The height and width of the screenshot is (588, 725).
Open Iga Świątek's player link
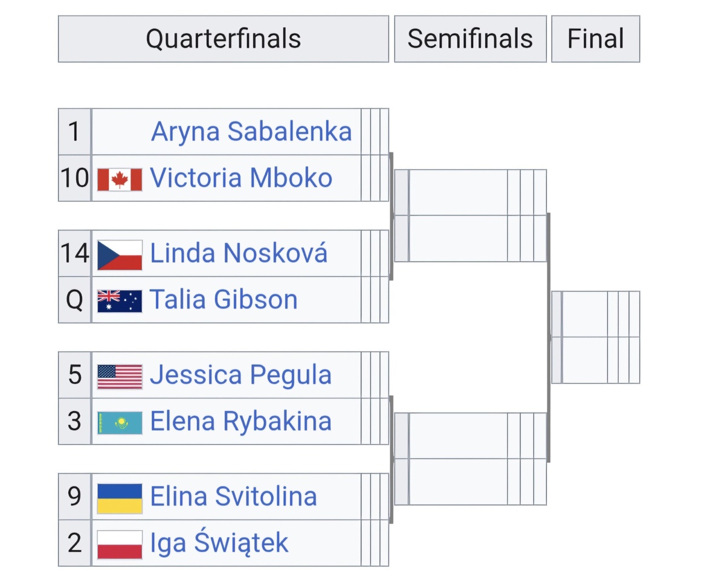click(x=219, y=543)
